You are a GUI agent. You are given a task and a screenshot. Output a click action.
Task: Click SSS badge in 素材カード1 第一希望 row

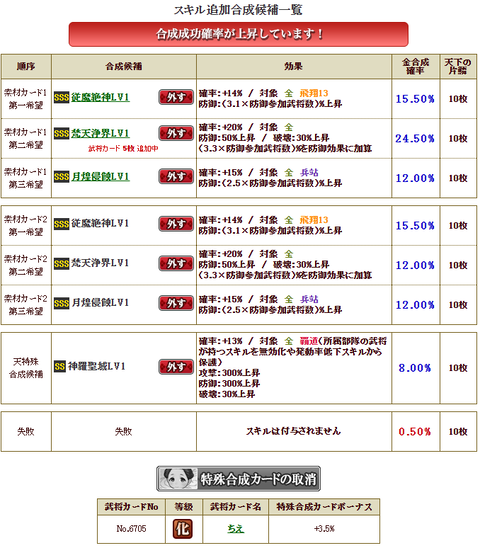(x=62, y=98)
